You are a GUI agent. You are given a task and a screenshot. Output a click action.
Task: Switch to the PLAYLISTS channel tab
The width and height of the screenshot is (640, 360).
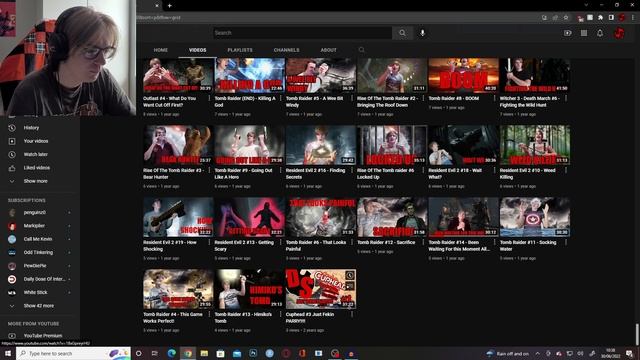pos(240,50)
